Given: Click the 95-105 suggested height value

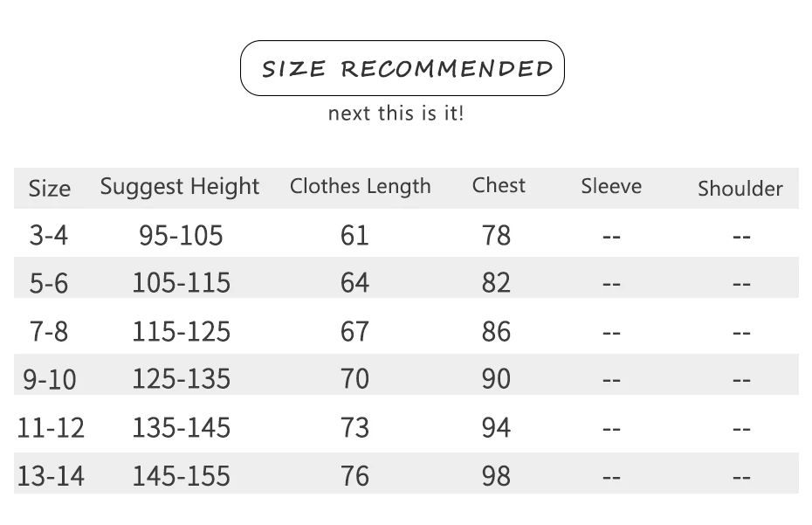Looking at the screenshot, I should 181,236.
